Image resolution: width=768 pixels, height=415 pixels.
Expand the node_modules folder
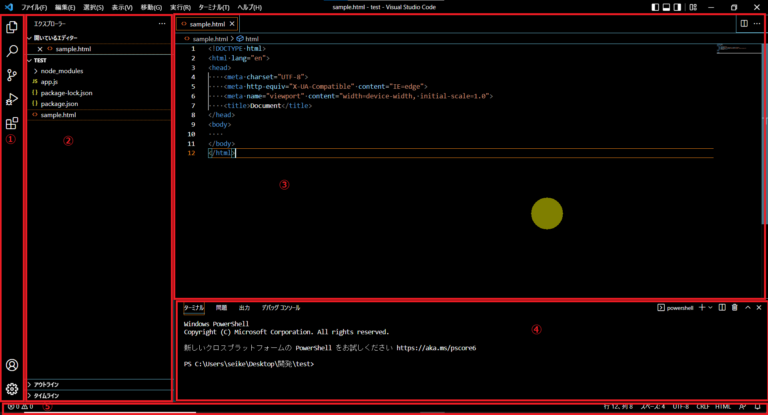pyautogui.click(x=62, y=71)
